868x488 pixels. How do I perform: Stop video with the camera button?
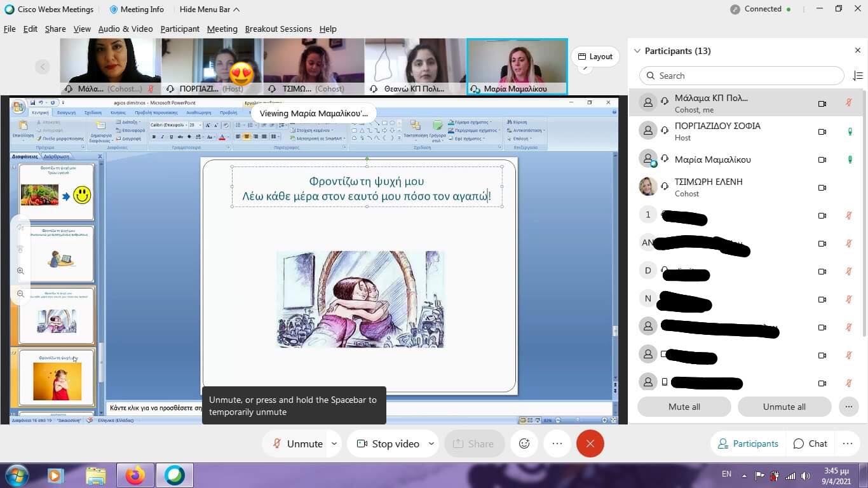coord(388,444)
